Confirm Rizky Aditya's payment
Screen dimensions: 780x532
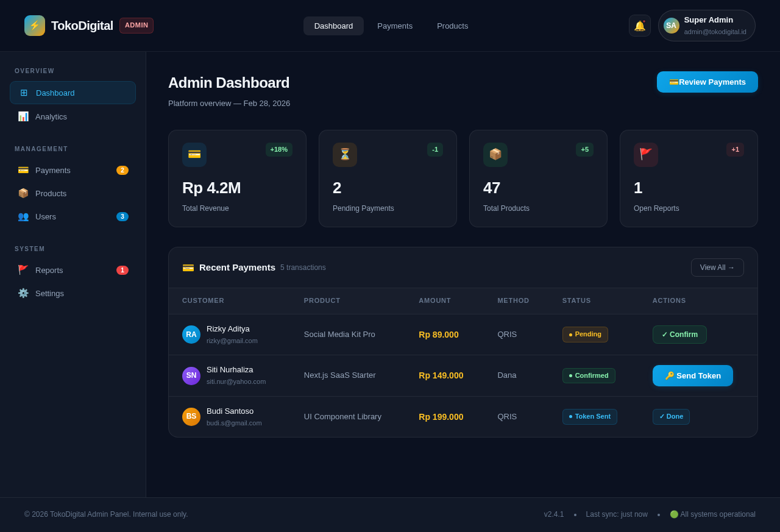tap(679, 334)
